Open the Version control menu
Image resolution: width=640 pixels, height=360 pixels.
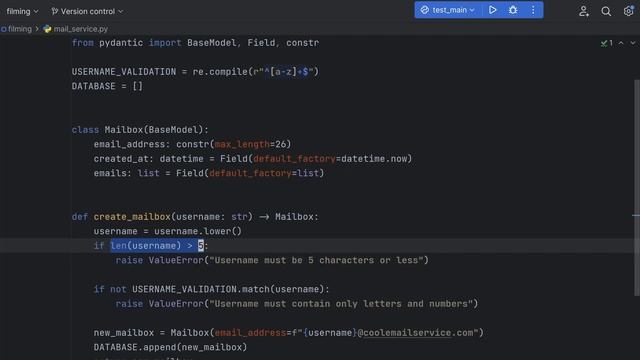(x=87, y=11)
